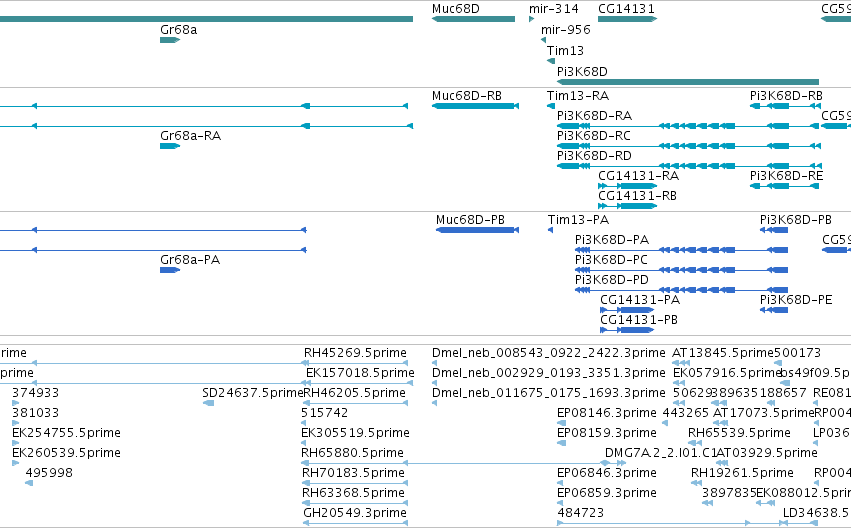Select the Pi3K68D-PB coding sequence
This screenshot has height=528, width=851.
[x=774, y=230]
